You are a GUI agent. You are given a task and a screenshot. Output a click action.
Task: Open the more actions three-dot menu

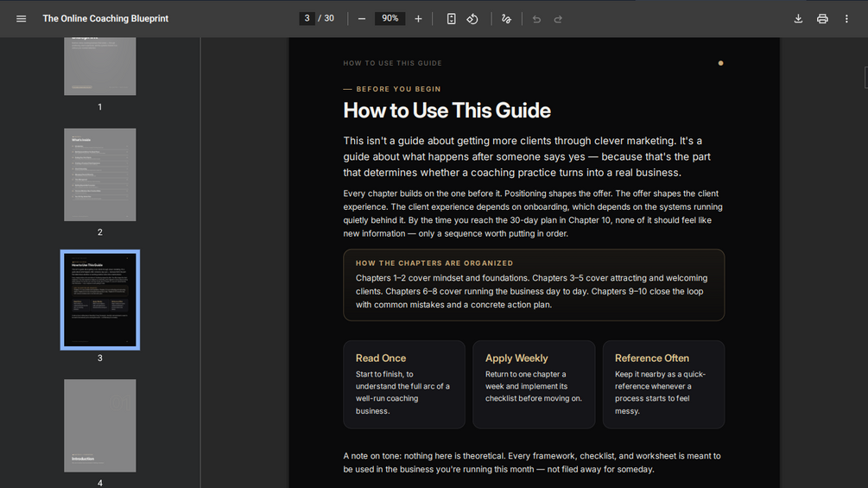(x=846, y=19)
